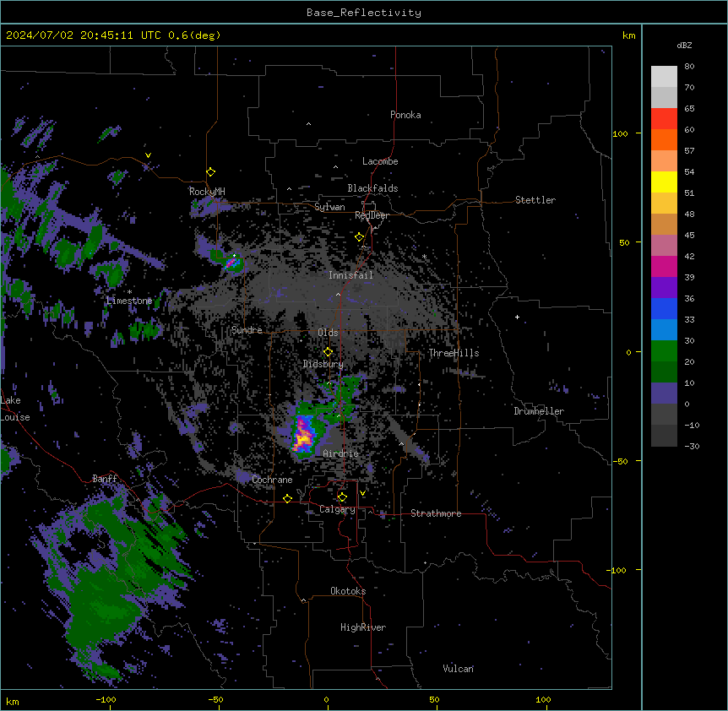Click the Blackfalds city label
The image size is (728, 711).
point(372,188)
